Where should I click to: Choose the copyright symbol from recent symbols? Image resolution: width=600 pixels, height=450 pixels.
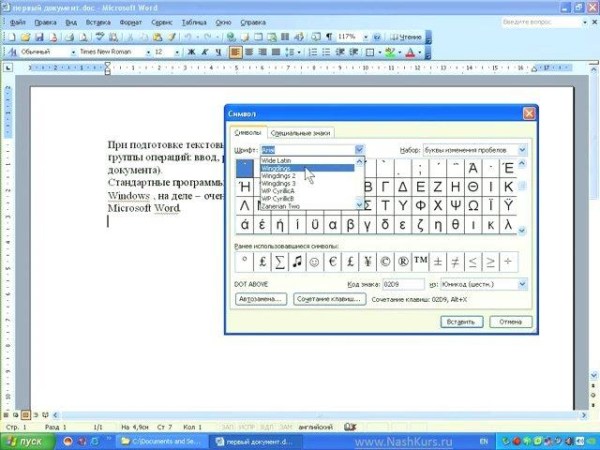click(x=386, y=262)
